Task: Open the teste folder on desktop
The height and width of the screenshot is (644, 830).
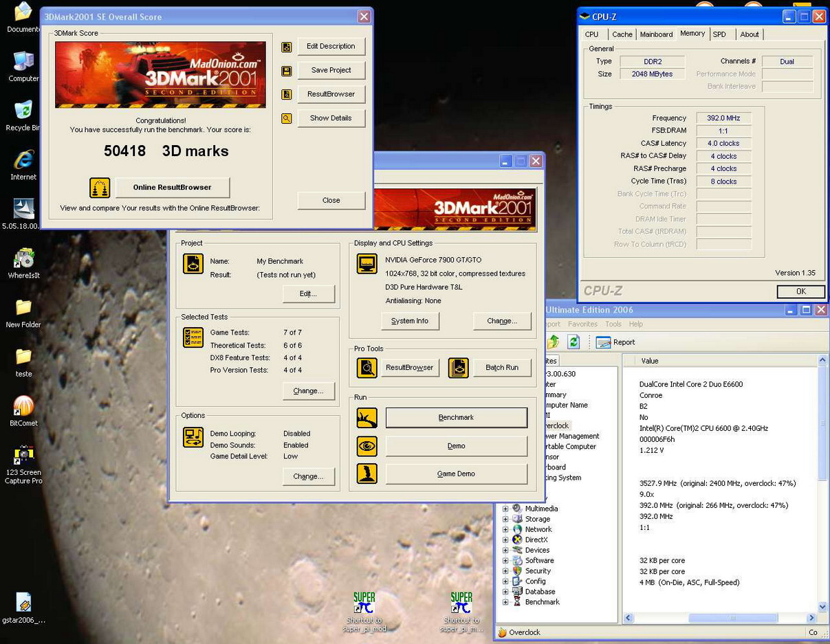Action: tap(23, 362)
